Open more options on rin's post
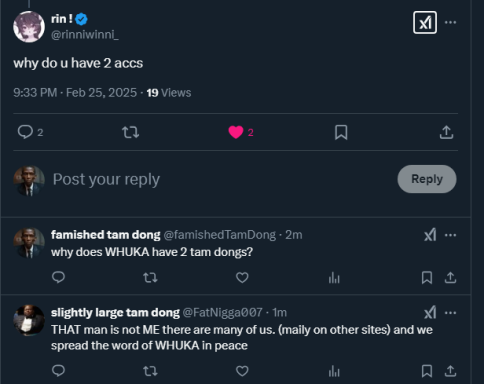484x384 pixels. tap(450, 22)
